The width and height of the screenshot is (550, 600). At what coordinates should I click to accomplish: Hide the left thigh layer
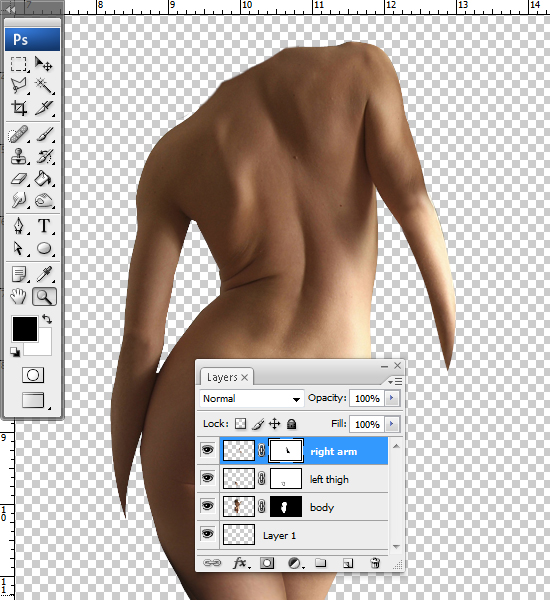pyautogui.click(x=207, y=478)
